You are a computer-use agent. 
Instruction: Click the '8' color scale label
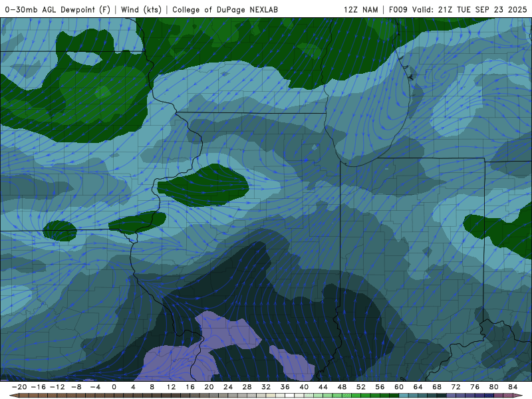tap(152, 387)
